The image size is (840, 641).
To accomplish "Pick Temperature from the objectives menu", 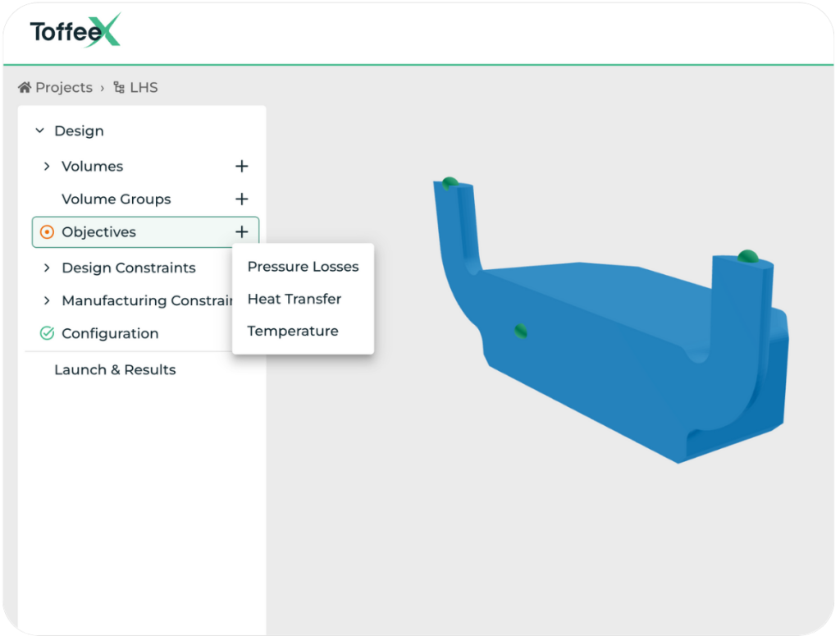I will tap(292, 331).
